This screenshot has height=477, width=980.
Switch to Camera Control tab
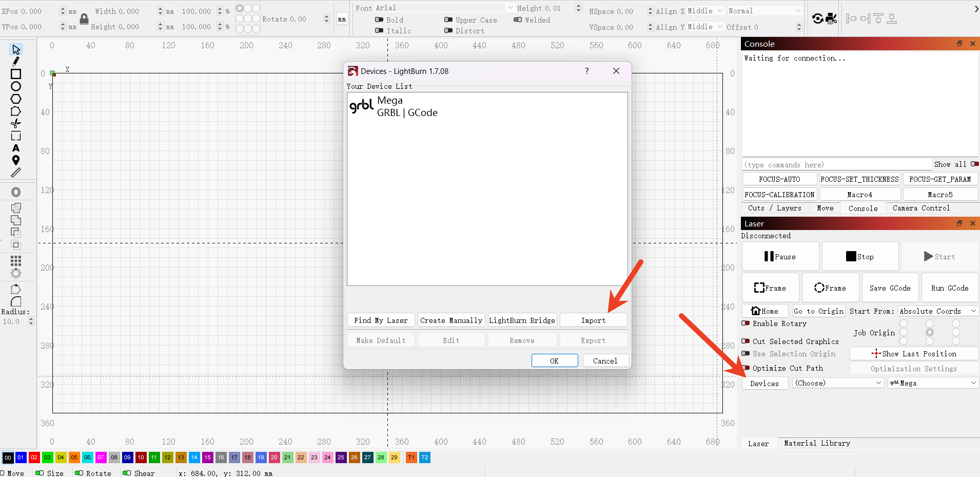point(921,208)
